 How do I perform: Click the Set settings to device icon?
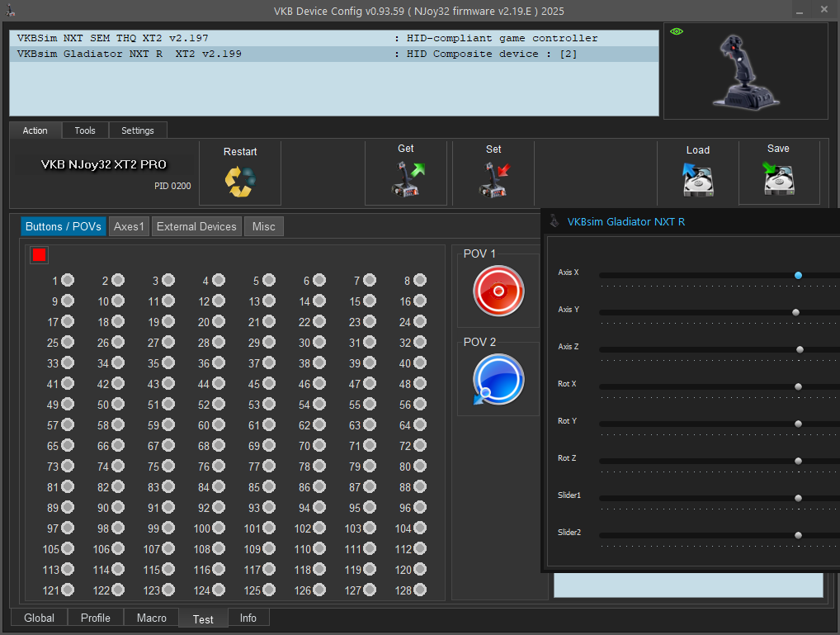pos(494,180)
